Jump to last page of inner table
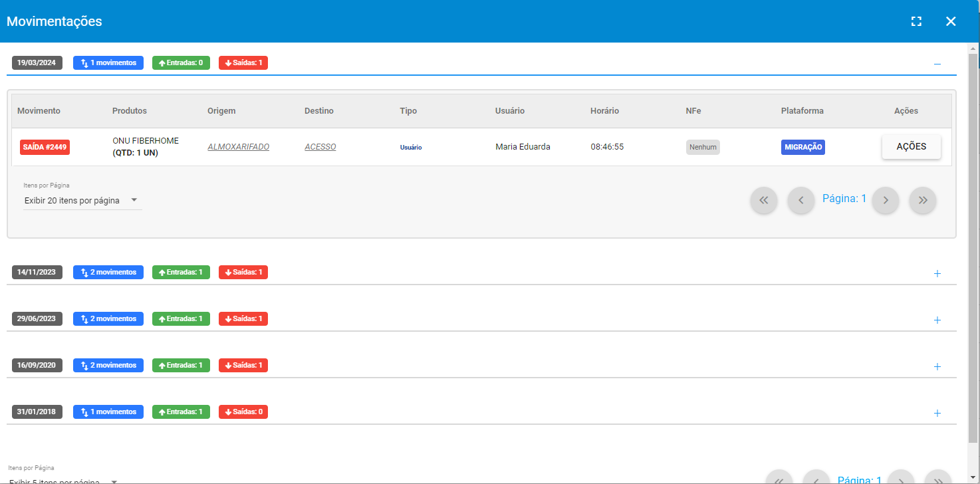 [923, 200]
